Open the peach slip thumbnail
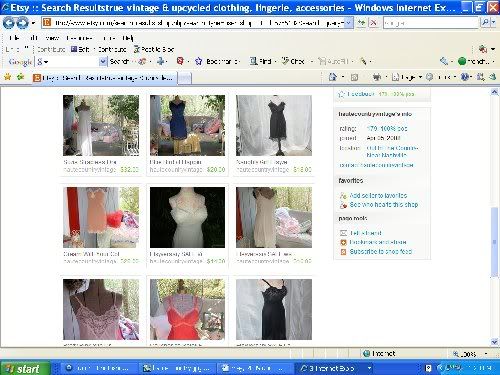This screenshot has width=500, height=375. (x=101, y=217)
